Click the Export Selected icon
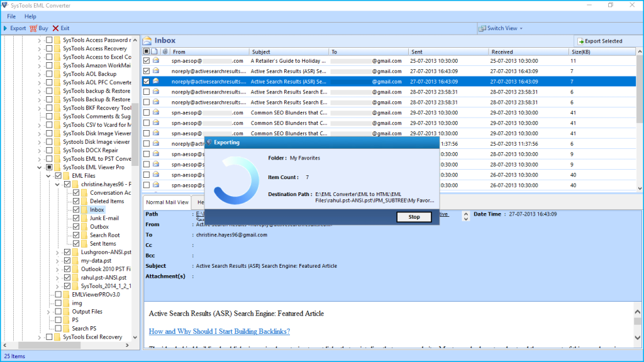This screenshot has height=362, width=644. click(580, 41)
